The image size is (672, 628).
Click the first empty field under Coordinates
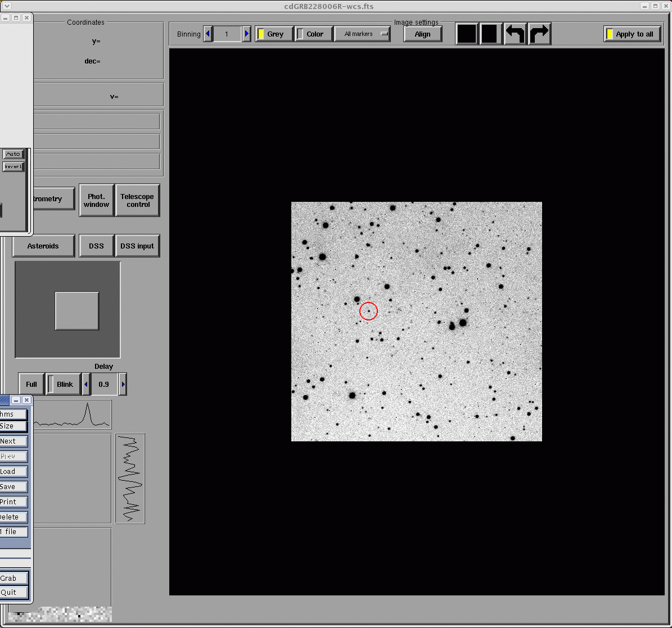coord(96,121)
